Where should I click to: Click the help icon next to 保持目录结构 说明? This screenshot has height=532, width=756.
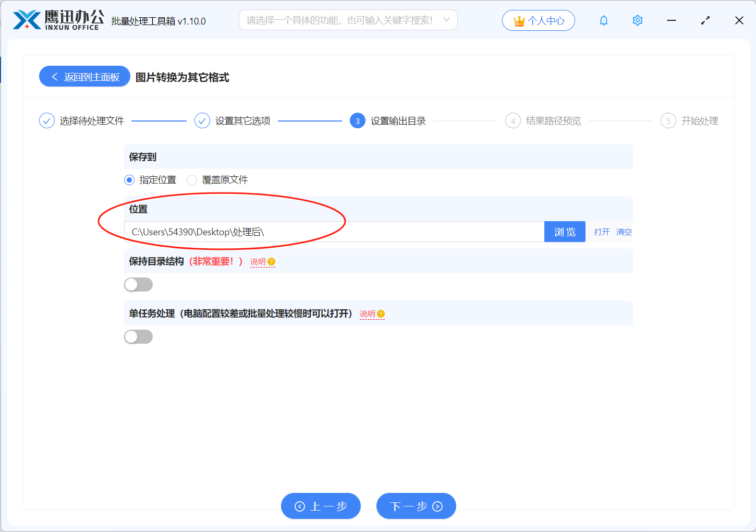pos(272,262)
